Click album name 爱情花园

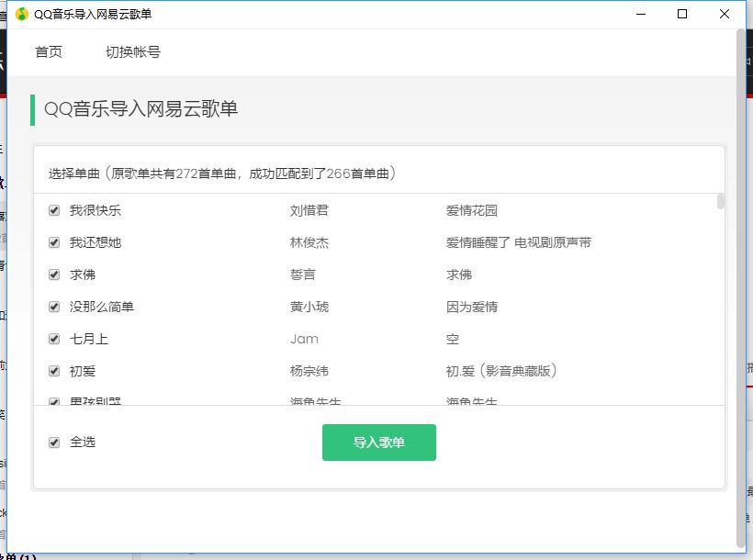click(472, 210)
